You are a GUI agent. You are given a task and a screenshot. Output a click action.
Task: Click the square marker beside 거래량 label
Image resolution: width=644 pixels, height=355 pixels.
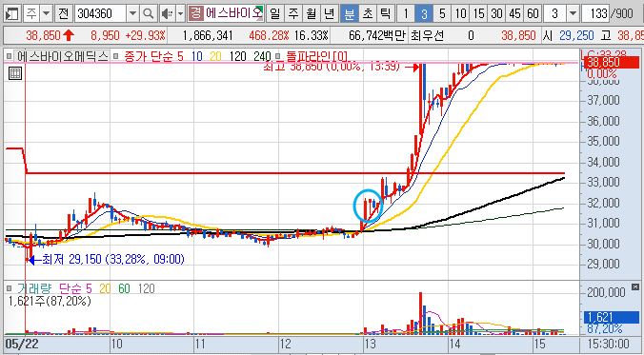click(9, 288)
